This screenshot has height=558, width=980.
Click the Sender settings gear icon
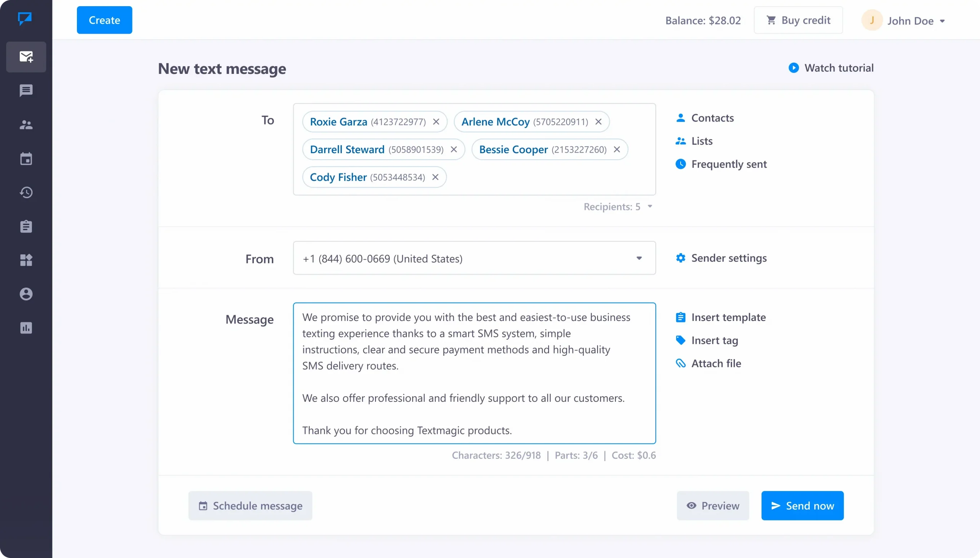pos(680,258)
